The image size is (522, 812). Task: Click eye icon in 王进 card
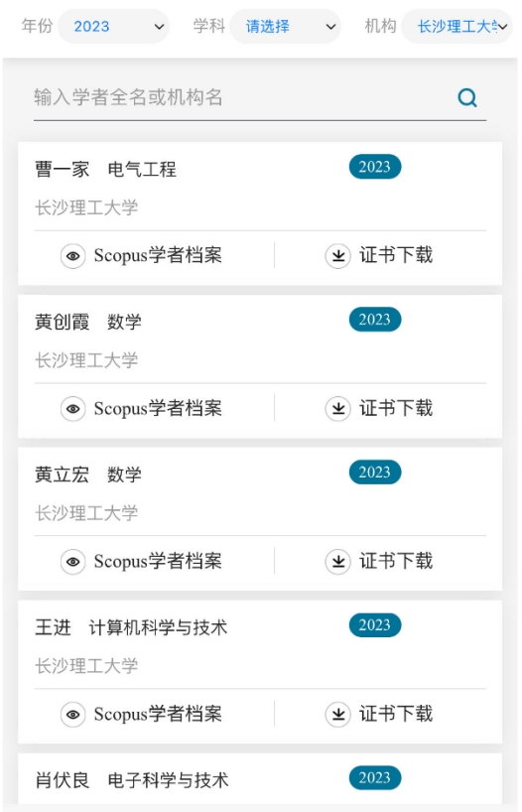pyautogui.click(x=73, y=714)
